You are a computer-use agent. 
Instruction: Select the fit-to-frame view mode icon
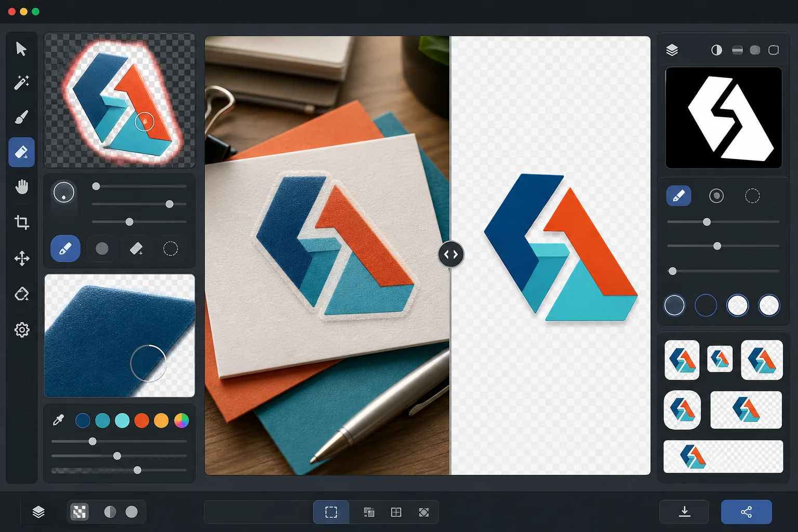point(424,512)
